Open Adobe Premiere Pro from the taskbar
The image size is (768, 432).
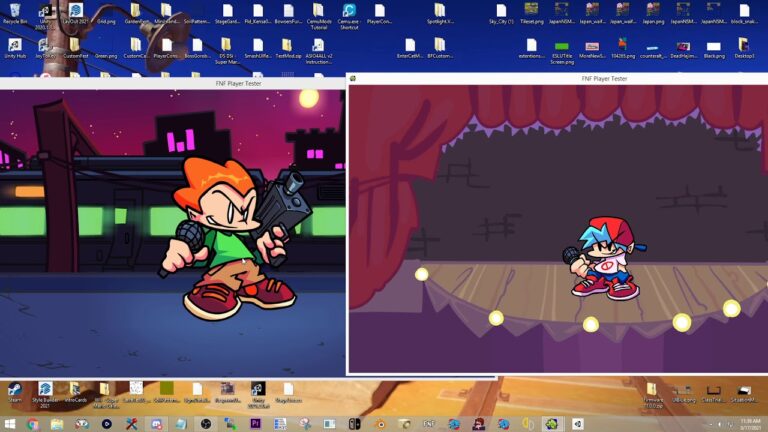(256, 424)
